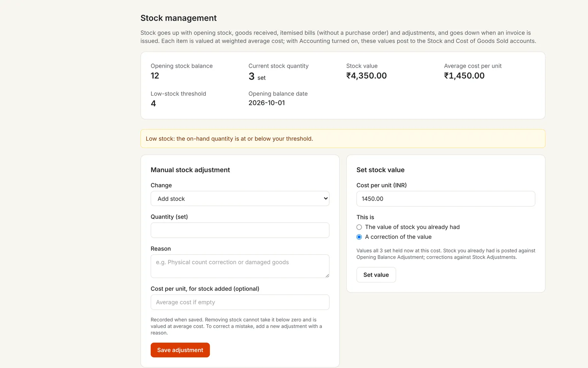Click the Current stock quantity value 3 set
588x368 pixels.
click(257, 77)
